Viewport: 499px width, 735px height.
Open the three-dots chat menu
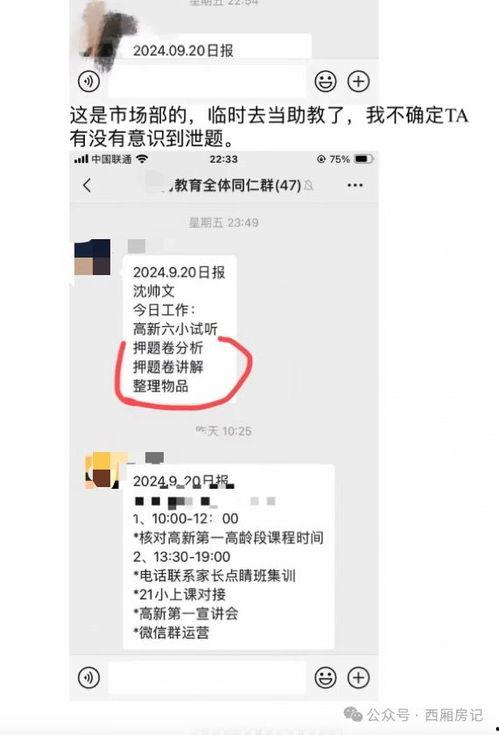click(355, 185)
